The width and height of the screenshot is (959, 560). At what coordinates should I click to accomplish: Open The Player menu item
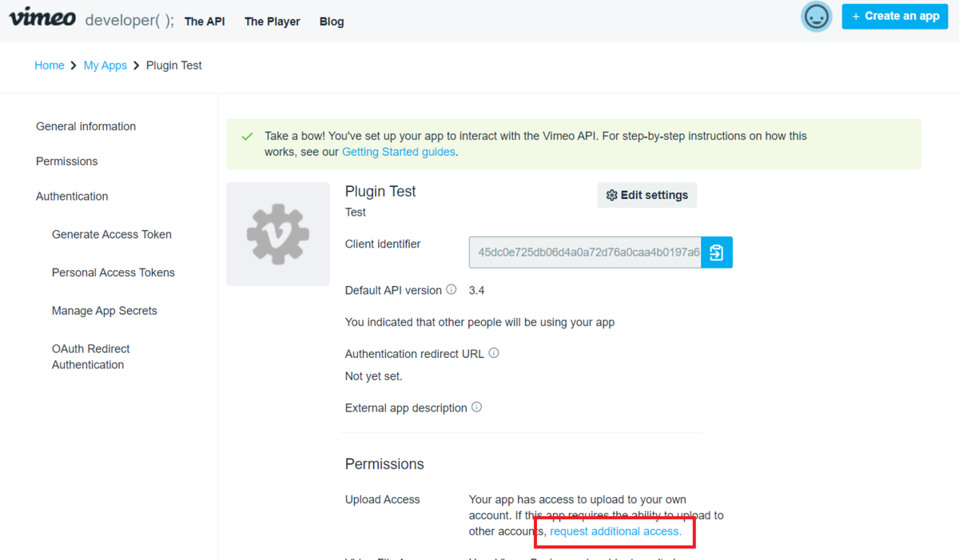click(x=273, y=22)
